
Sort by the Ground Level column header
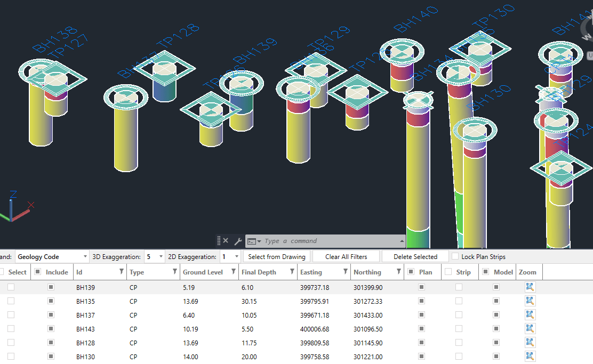203,272
